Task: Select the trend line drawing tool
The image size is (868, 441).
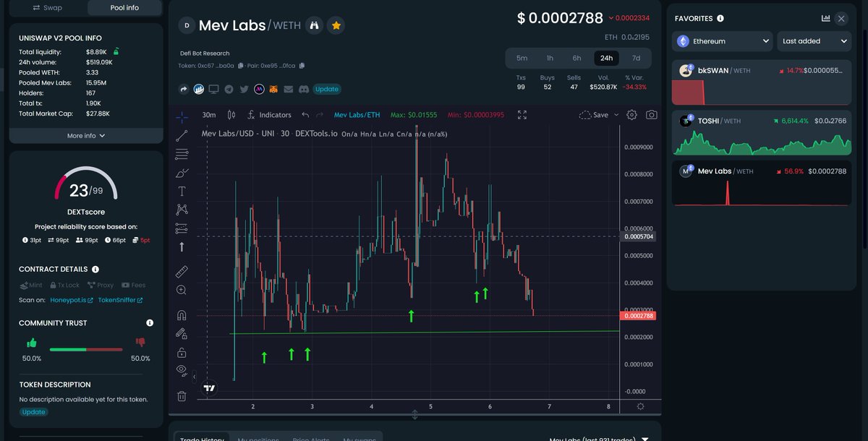Action: tap(182, 135)
